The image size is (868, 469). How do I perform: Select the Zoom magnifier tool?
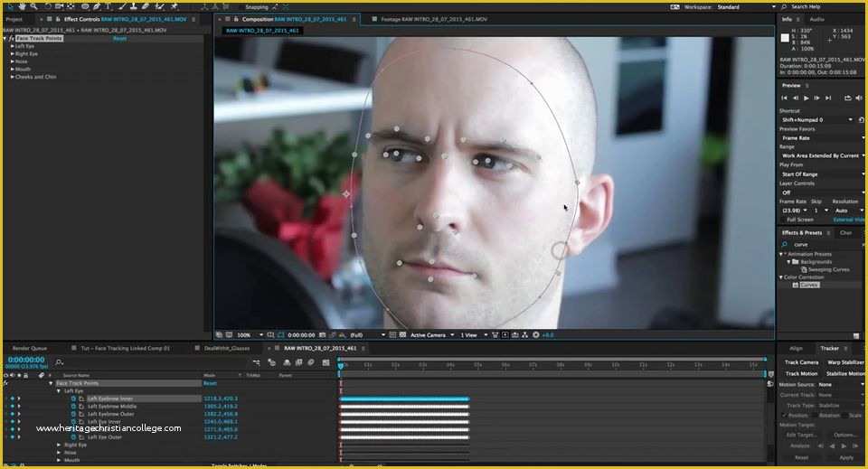pyautogui.click(x=33, y=6)
